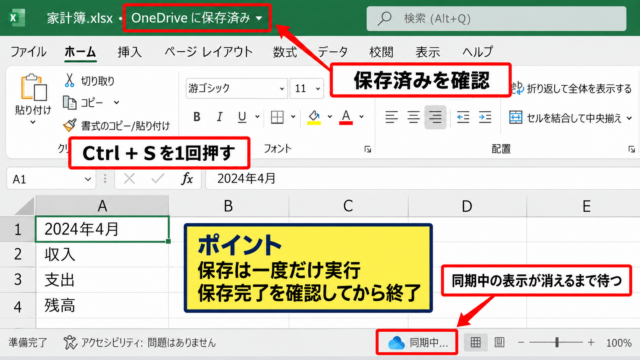Viewport: 640px width, 360px height.
Task: Switch to the 校閲 tab
Action: (x=381, y=52)
